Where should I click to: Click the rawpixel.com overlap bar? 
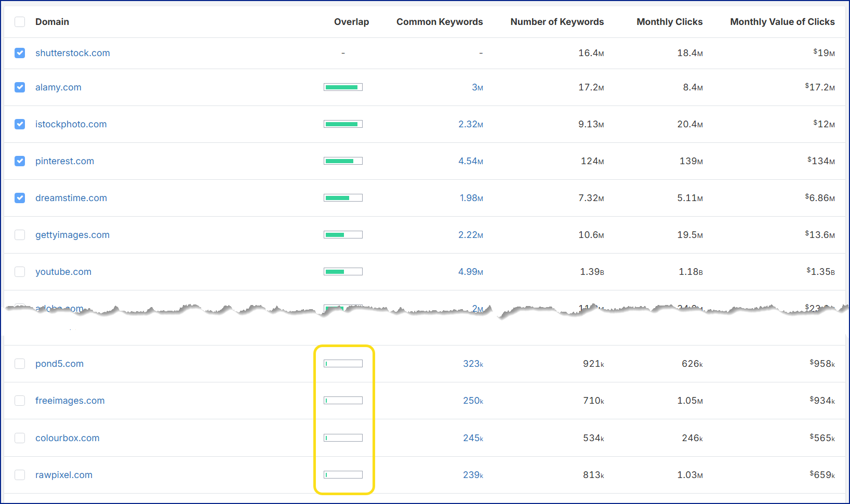343,475
